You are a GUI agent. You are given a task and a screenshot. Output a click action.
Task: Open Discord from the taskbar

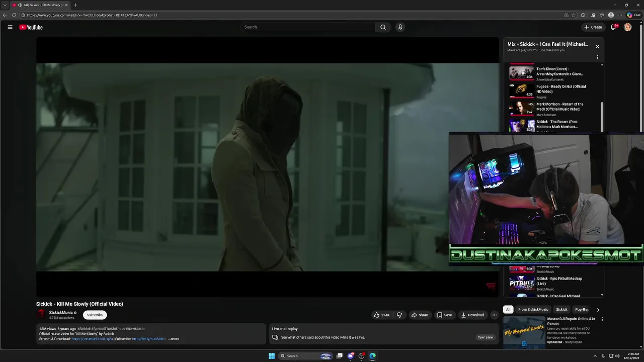tap(351, 356)
